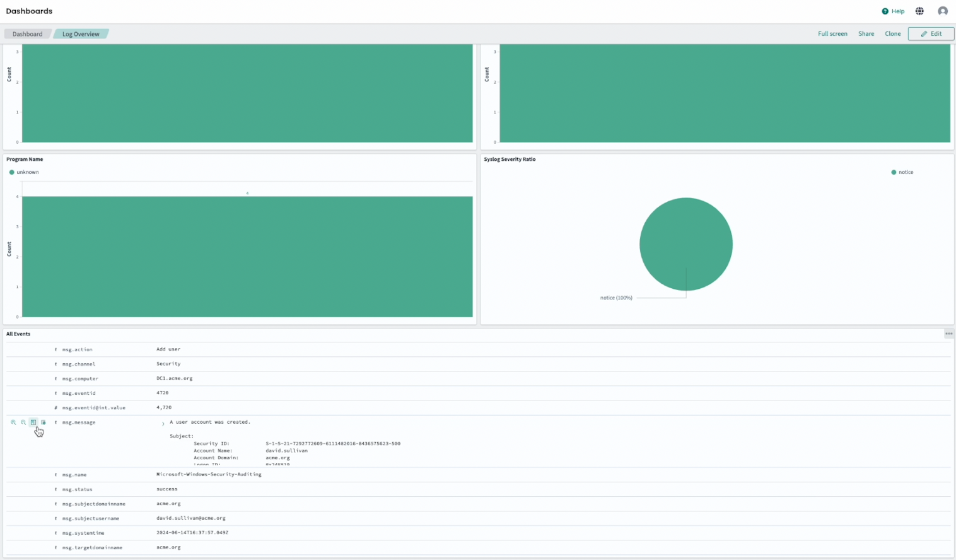This screenshot has width=956, height=560.
Task: Click the Clone link
Action: point(892,34)
